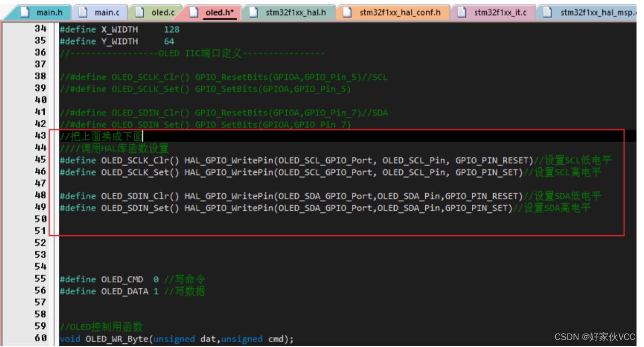Click the 设置SDA高电平 comment on line 49
The height and width of the screenshot is (347, 644).
pos(552,207)
